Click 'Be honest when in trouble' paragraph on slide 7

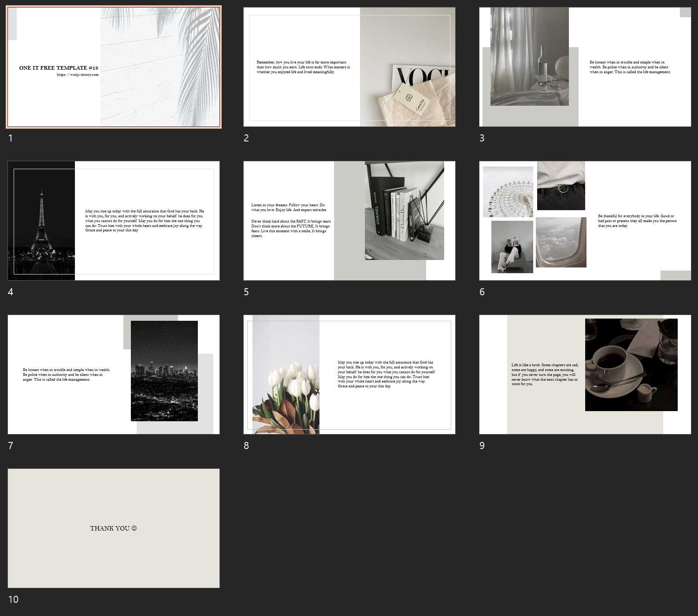pos(67,375)
